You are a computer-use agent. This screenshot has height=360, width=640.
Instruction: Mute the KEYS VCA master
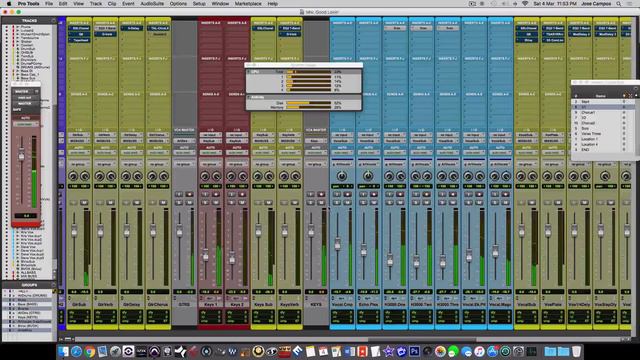[321, 202]
